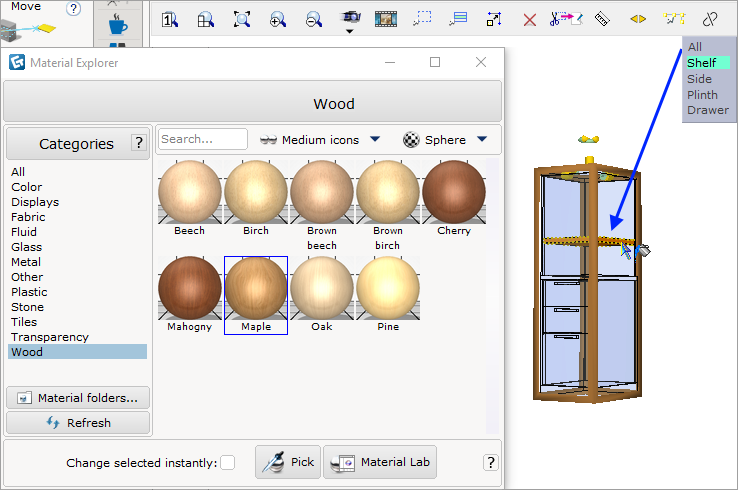Click the Move tool illustration icon
The image size is (738, 490).
point(27,30)
